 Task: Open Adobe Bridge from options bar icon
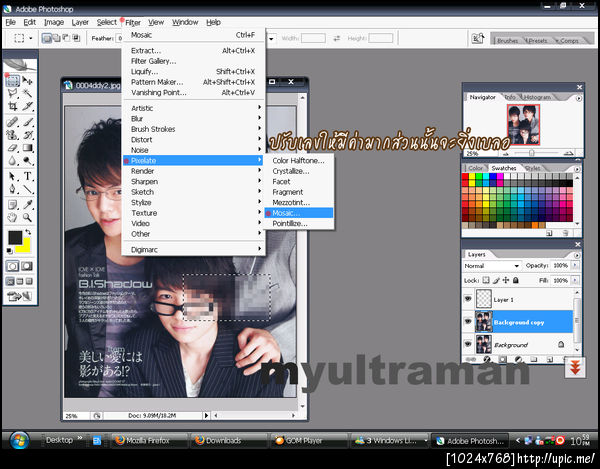[x=478, y=38]
